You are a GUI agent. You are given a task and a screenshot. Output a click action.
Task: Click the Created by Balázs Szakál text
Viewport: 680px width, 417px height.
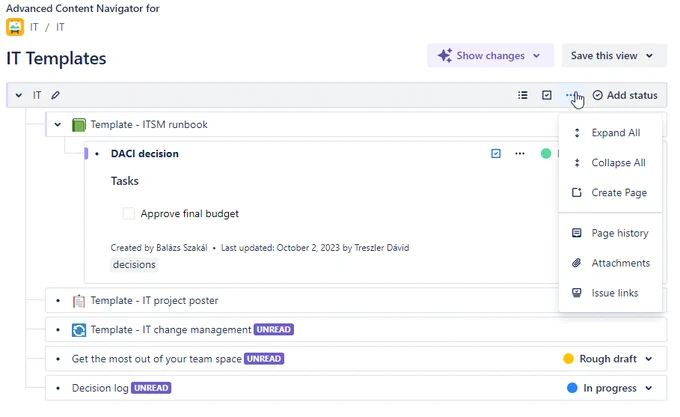(x=159, y=248)
